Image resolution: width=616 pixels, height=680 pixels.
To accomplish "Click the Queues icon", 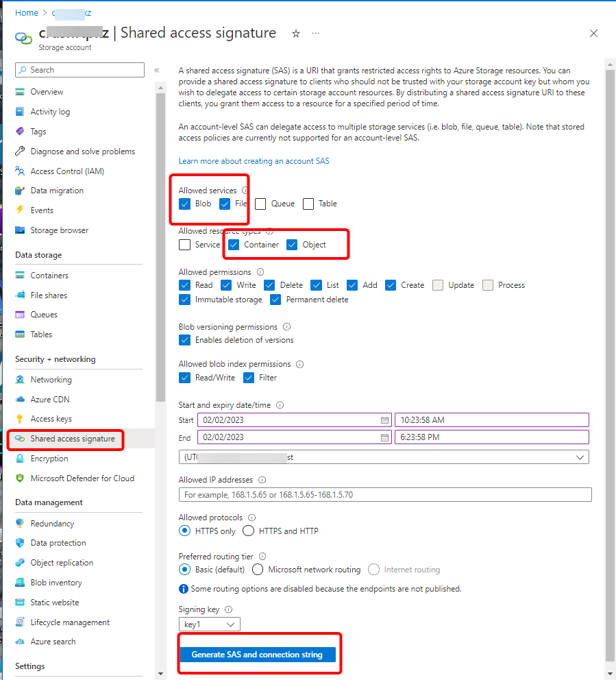I will coord(20,315).
